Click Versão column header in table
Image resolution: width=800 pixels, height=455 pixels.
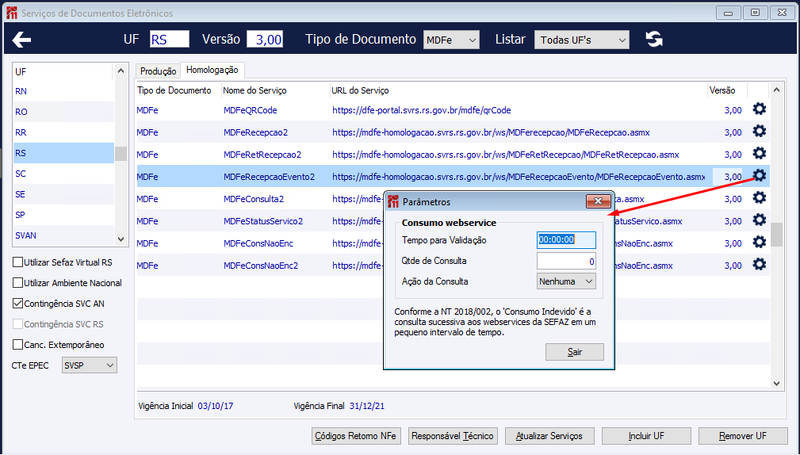click(722, 90)
